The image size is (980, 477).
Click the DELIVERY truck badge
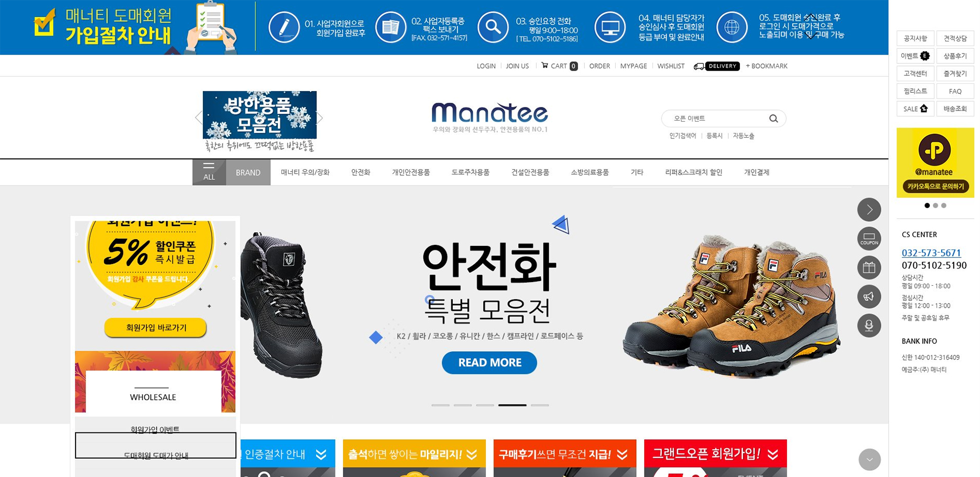pyautogui.click(x=716, y=66)
